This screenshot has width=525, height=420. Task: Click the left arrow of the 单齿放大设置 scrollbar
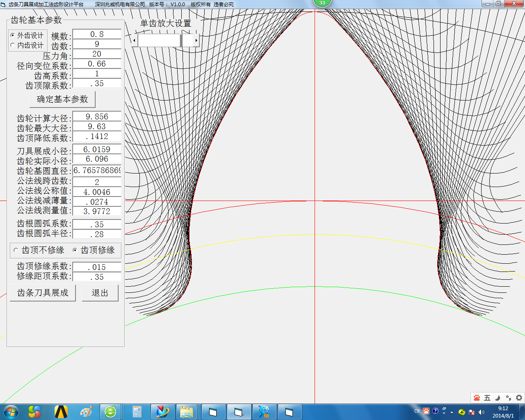[x=134, y=40]
